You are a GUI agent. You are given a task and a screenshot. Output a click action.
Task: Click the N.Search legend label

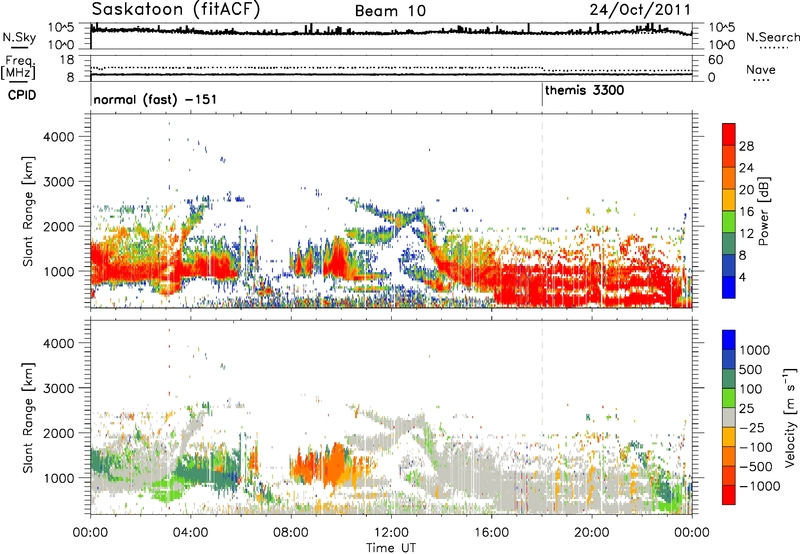pos(772,37)
